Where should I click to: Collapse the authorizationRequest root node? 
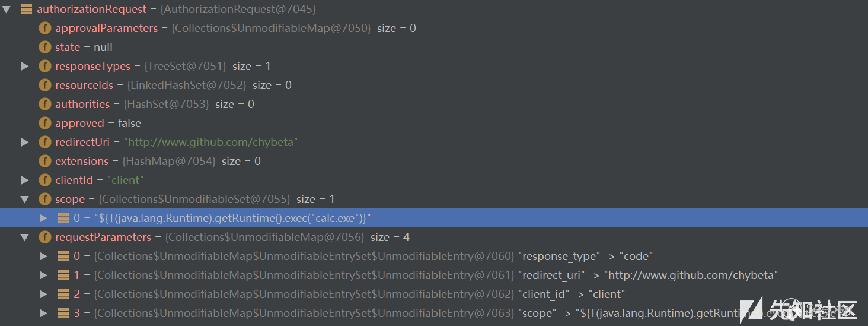point(7,9)
